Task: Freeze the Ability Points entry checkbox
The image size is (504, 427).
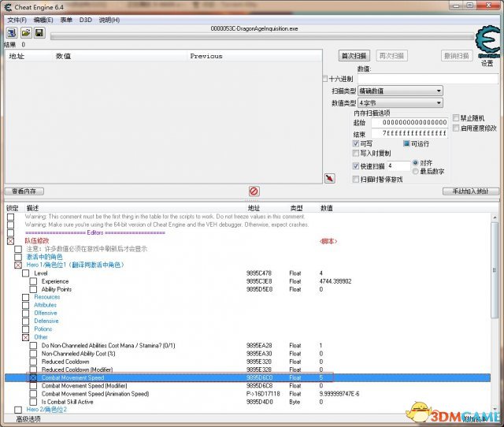Action: coord(33,289)
